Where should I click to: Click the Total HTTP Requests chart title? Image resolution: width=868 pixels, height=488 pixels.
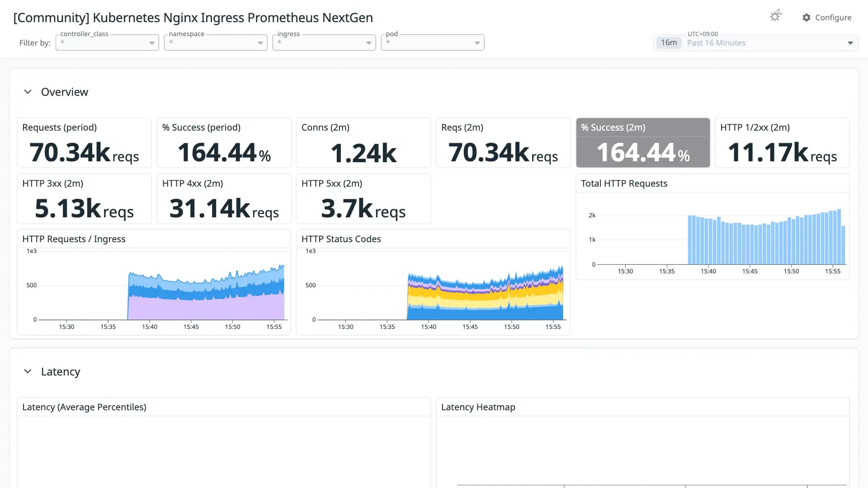(x=624, y=183)
